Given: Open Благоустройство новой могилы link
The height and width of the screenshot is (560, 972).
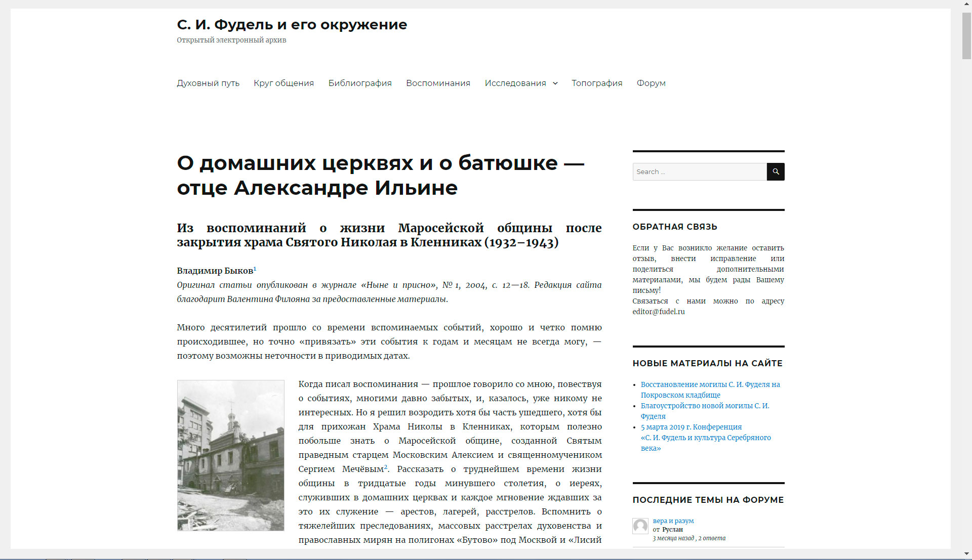Looking at the screenshot, I should 705,411.
